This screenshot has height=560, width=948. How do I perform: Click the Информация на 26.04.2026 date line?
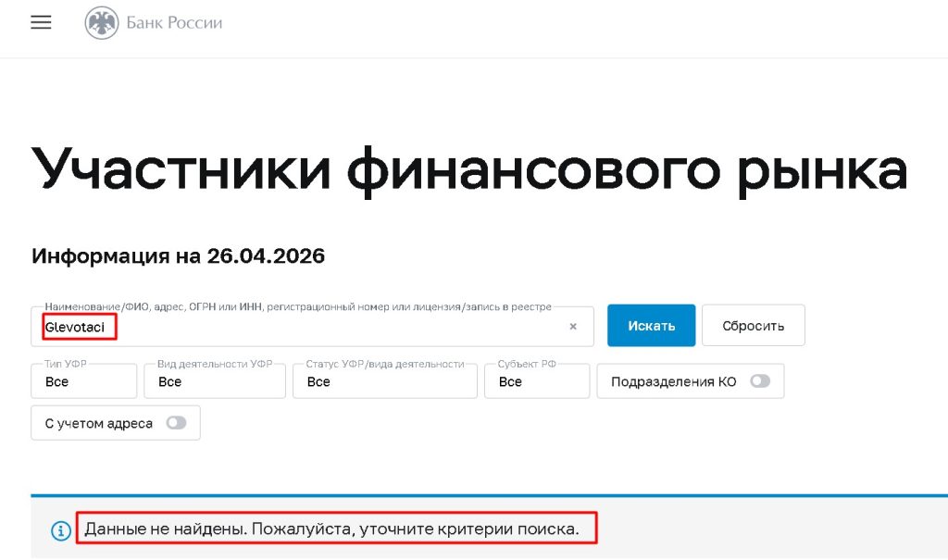178,255
